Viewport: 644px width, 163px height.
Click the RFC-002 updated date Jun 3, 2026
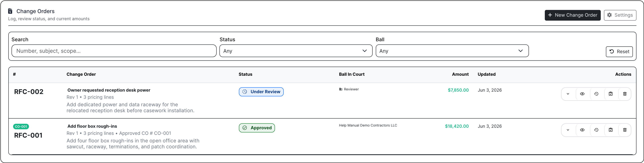pos(489,90)
